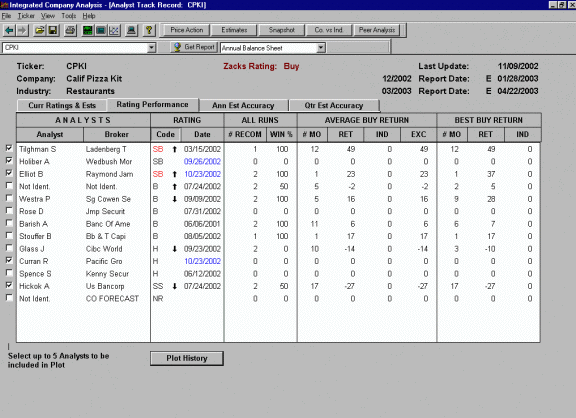Save using the floppy disk icon
This screenshot has width=576, height=418.
click(53, 30)
